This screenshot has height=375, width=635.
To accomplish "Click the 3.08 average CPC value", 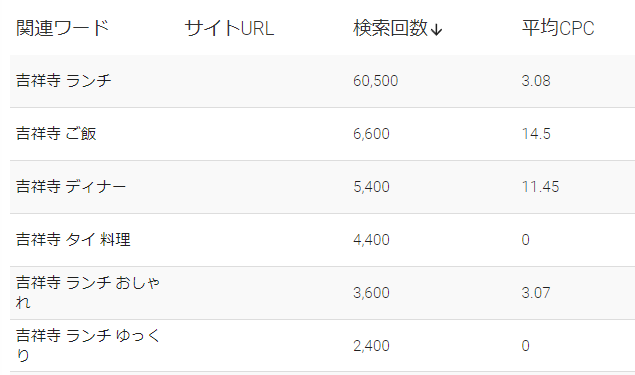I will click(536, 81).
